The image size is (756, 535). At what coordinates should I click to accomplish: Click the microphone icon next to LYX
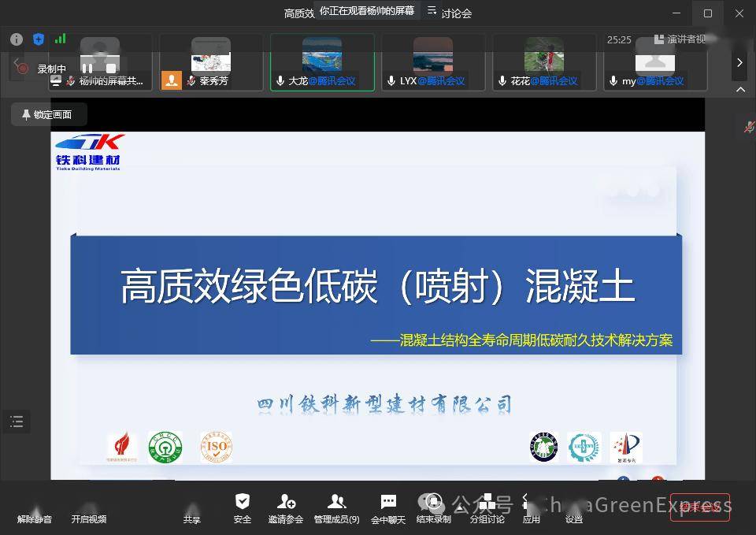[391, 81]
